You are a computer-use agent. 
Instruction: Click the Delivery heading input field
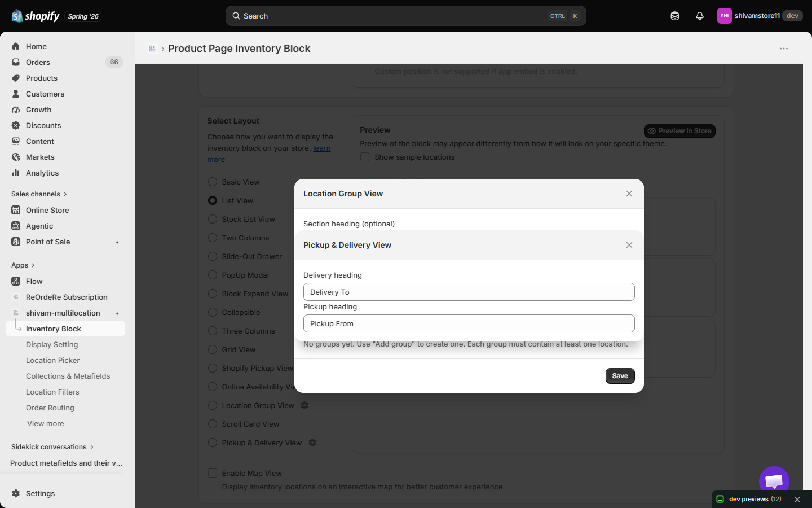coord(469,292)
